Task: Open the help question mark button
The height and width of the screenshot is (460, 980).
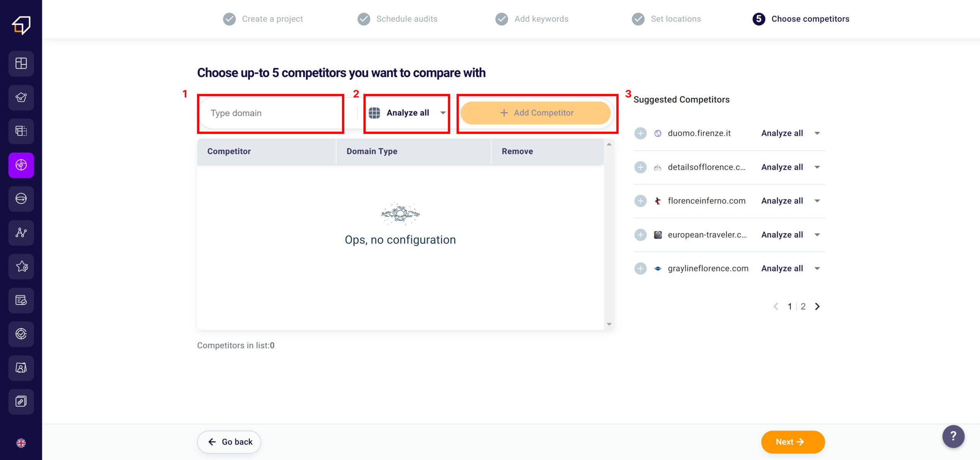Action: [x=953, y=436]
